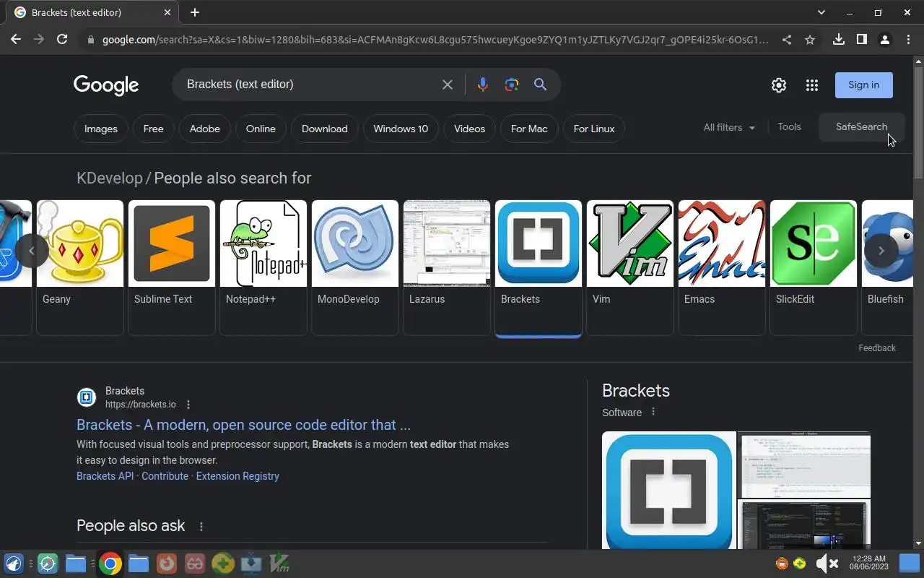Go to next carousel items
The height and width of the screenshot is (578, 924).
pos(881,251)
